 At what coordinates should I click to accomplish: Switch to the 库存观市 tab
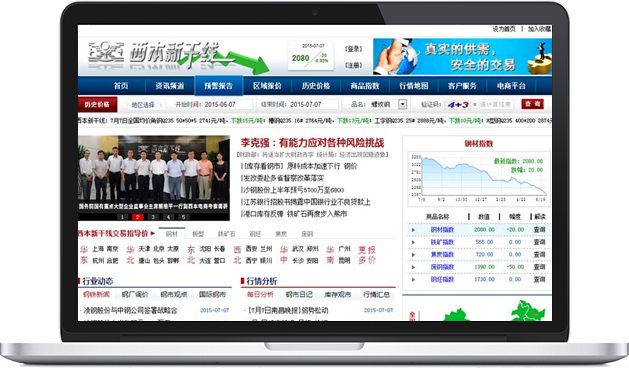(x=337, y=295)
